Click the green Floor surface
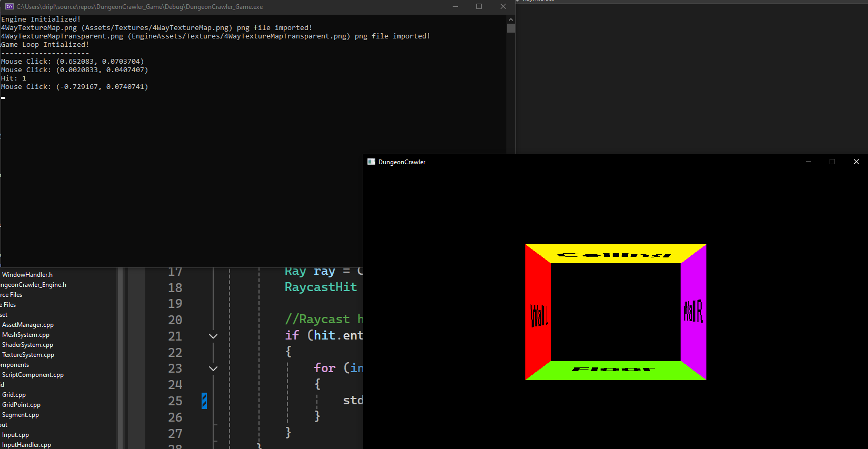The image size is (868, 449). click(615, 370)
